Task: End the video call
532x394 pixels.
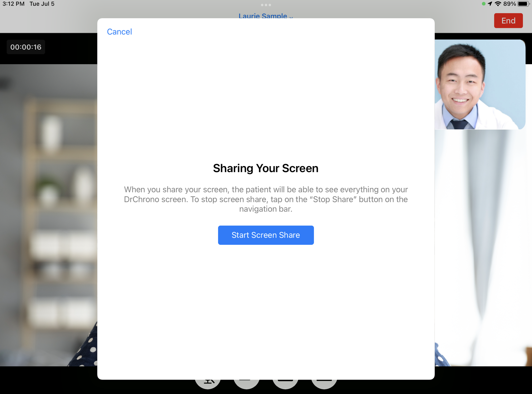Action: click(508, 20)
